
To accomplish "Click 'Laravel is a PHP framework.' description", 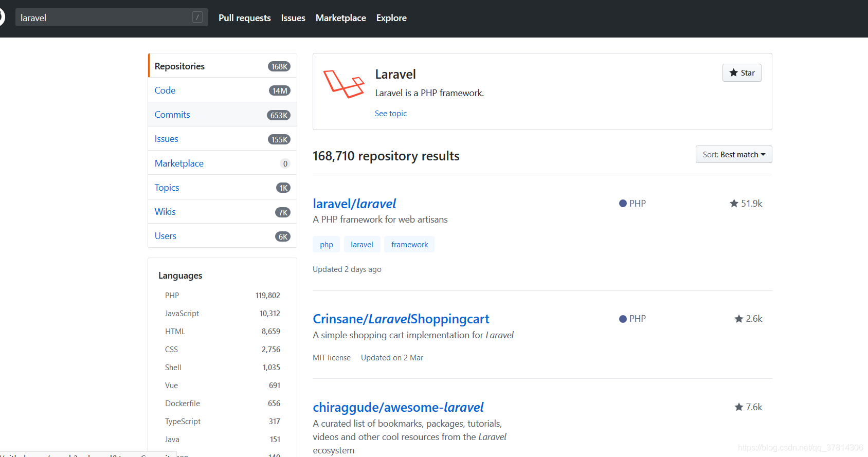I will (429, 93).
